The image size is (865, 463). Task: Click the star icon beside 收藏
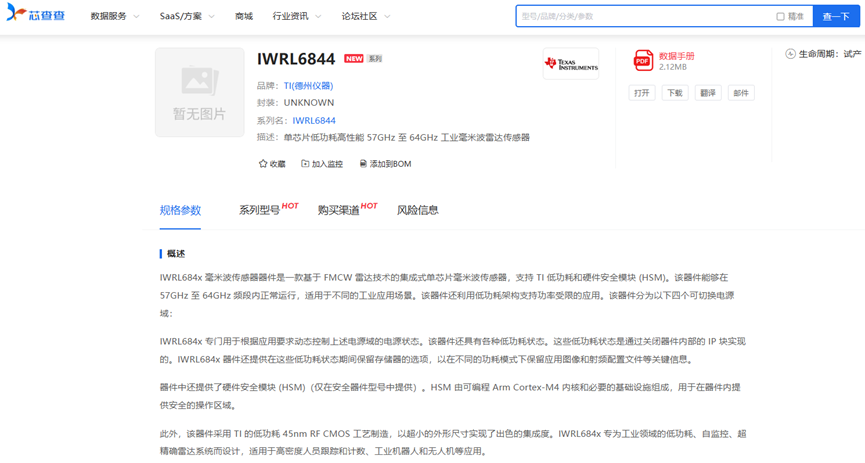[263, 164]
